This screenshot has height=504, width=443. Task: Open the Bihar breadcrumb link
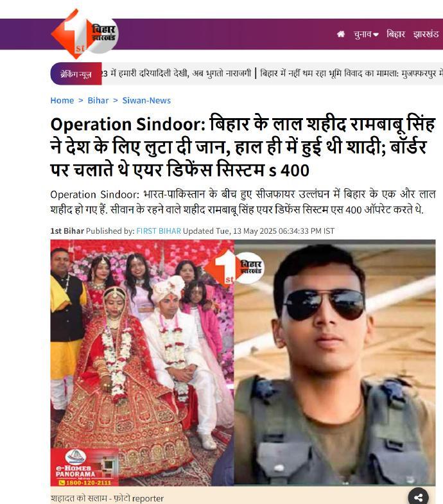pyautogui.click(x=98, y=100)
